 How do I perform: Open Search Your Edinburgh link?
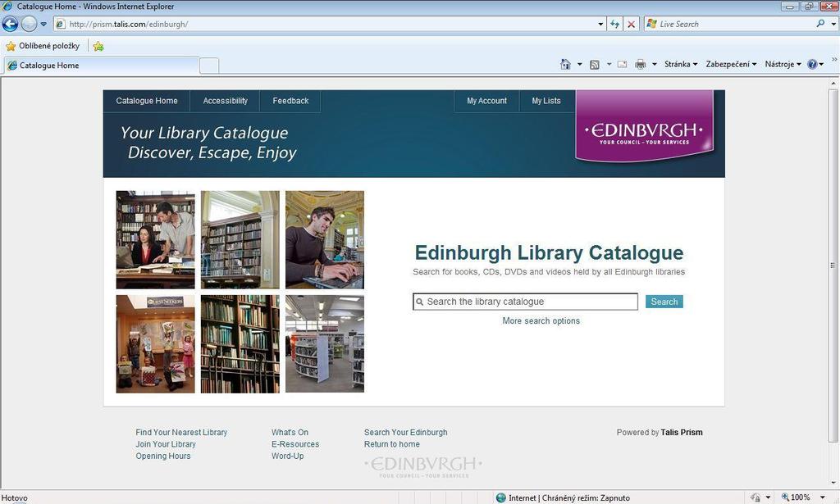(405, 433)
